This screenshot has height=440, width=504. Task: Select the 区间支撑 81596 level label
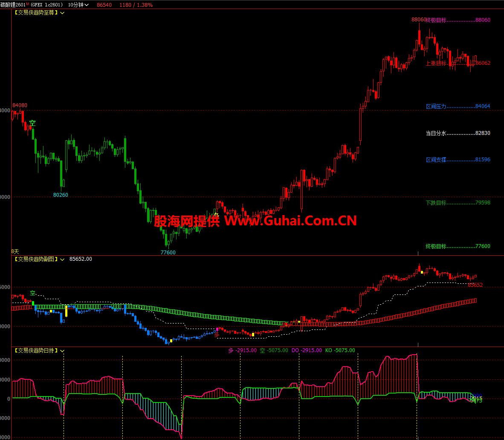[x=458, y=160]
